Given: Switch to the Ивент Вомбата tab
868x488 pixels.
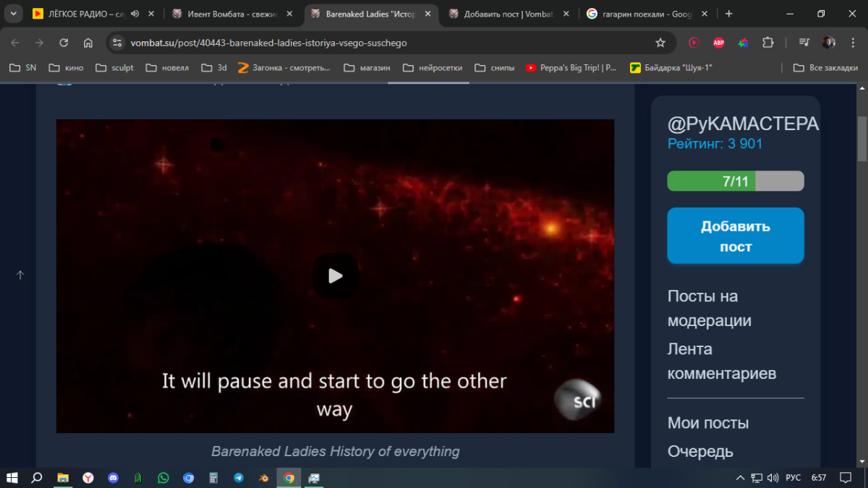Looking at the screenshot, I should pos(230,14).
